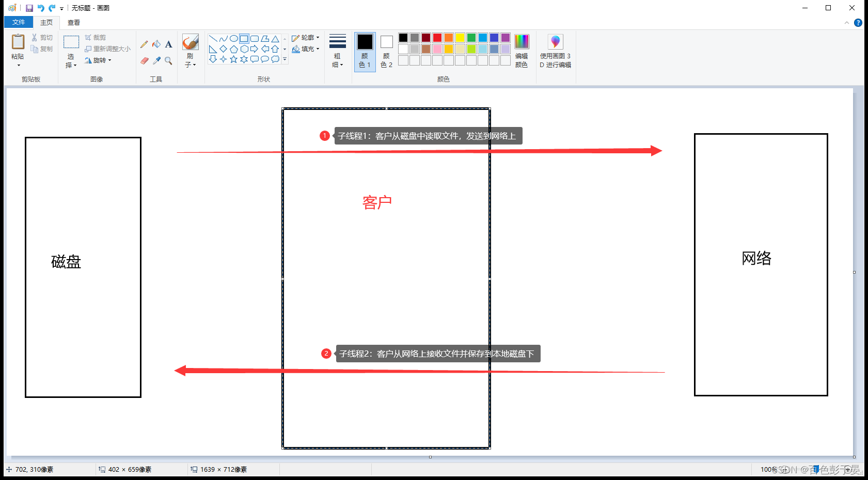
Task: Pick the green color swatch
Action: pos(471,38)
